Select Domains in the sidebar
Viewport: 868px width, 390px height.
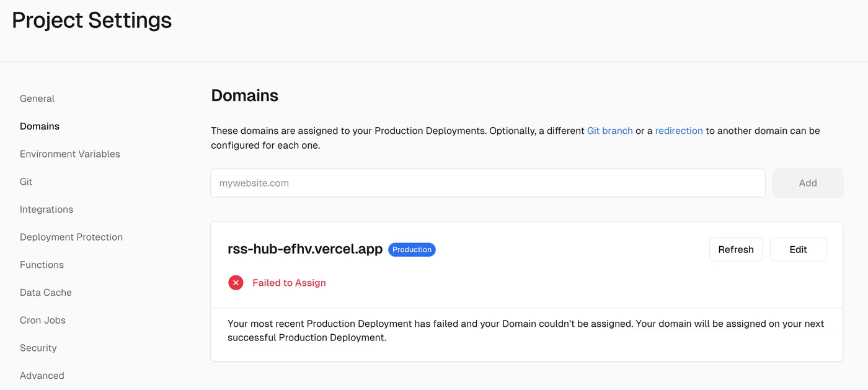pos(40,126)
